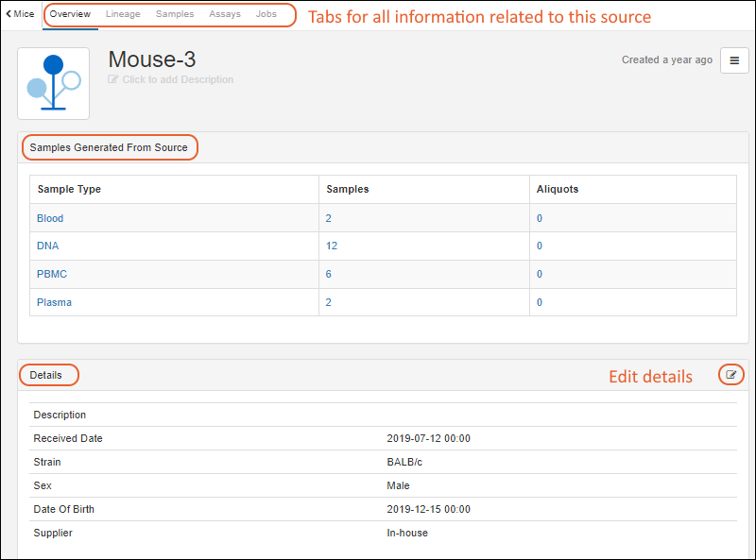The height and width of the screenshot is (560, 756).
Task: Select the Jobs tab
Action: (266, 14)
